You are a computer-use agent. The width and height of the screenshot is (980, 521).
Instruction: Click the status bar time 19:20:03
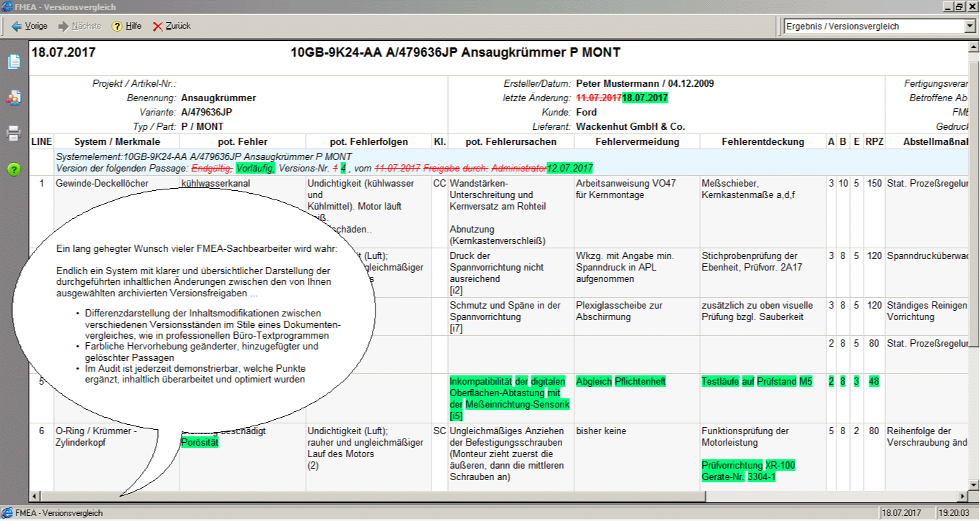(953, 513)
